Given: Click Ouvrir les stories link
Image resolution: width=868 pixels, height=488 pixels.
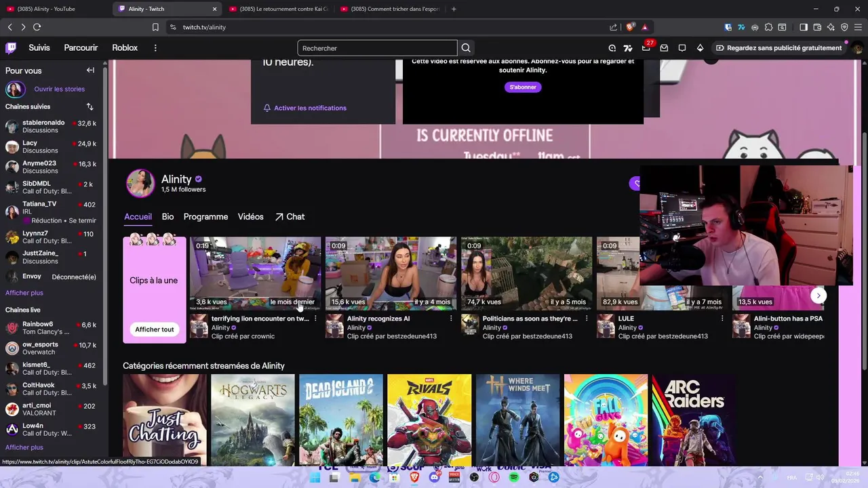Looking at the screenshot, I should tap(60, 89).
